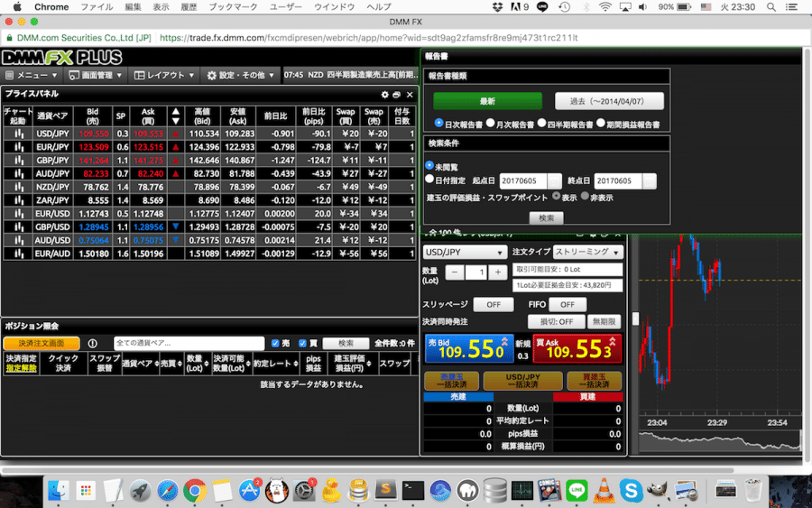Viewport: 812px width, 508px height.
Task: Open start date calendar picker
Action: point(554,180)
